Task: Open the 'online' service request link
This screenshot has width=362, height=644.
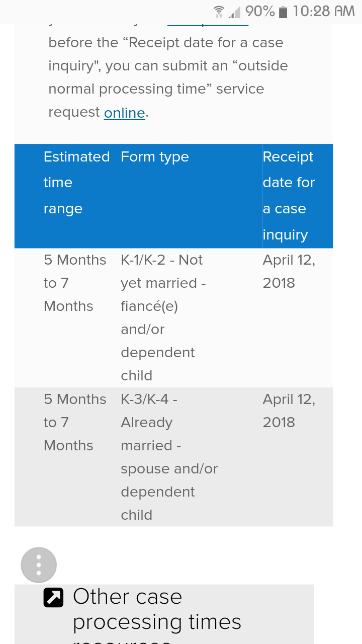Action: 125,113
